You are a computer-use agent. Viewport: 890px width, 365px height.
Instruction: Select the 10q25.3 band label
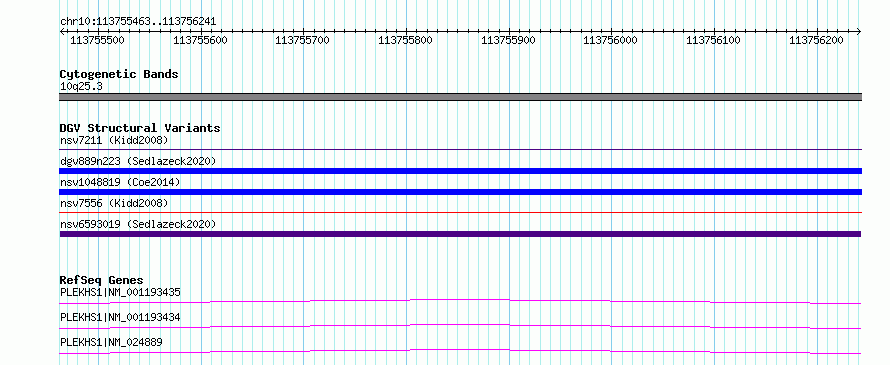point(81,87)
